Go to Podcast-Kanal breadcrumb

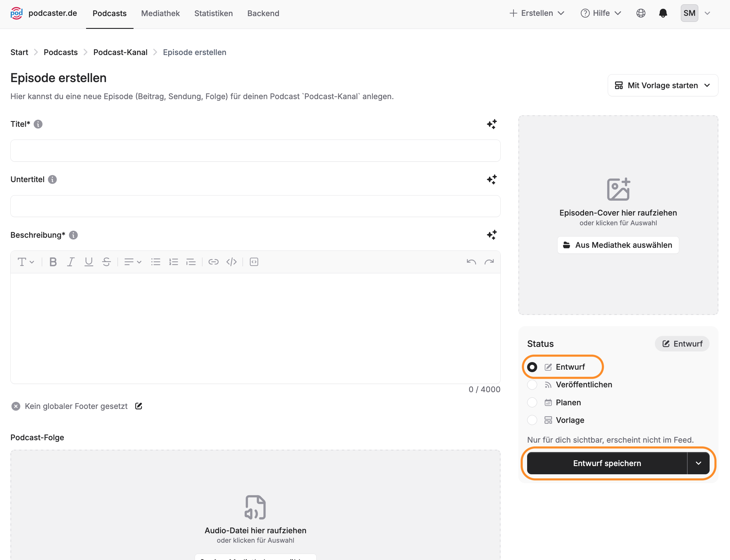[x=120, y=52]
